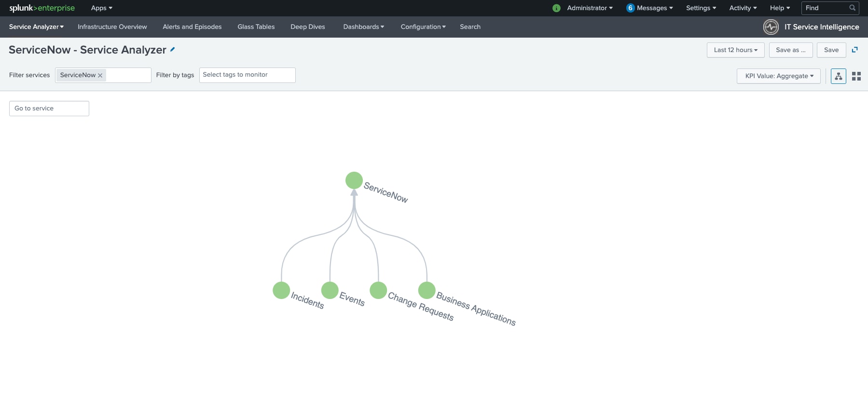
Task: Change the Last 12 hours time range
Action: [736, 50]
